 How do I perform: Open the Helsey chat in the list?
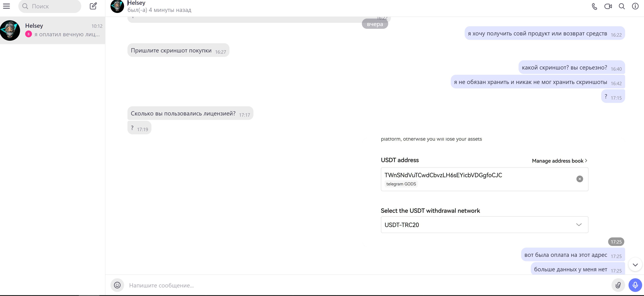point(53,30)
